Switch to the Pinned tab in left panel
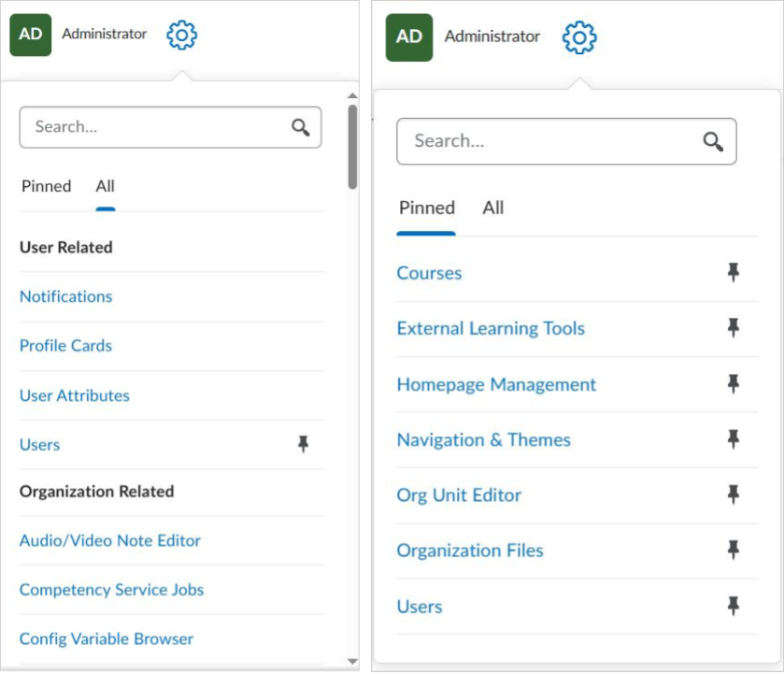 pyautogui.click(x=46, y=186)
